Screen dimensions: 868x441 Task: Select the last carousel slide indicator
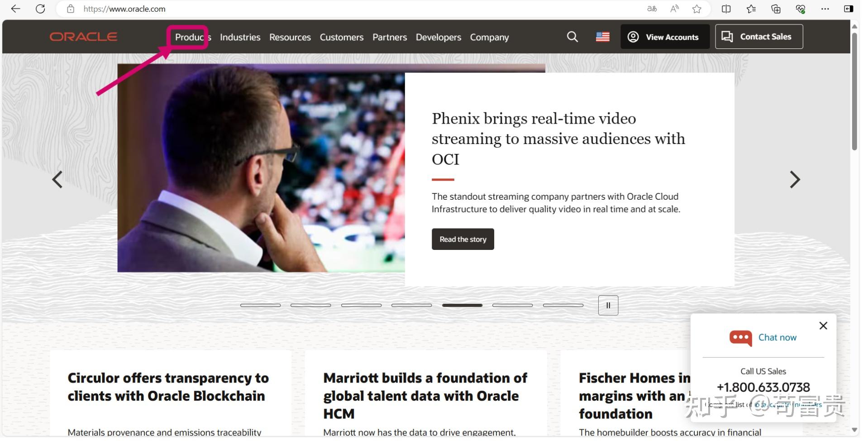tap(563, 305)
